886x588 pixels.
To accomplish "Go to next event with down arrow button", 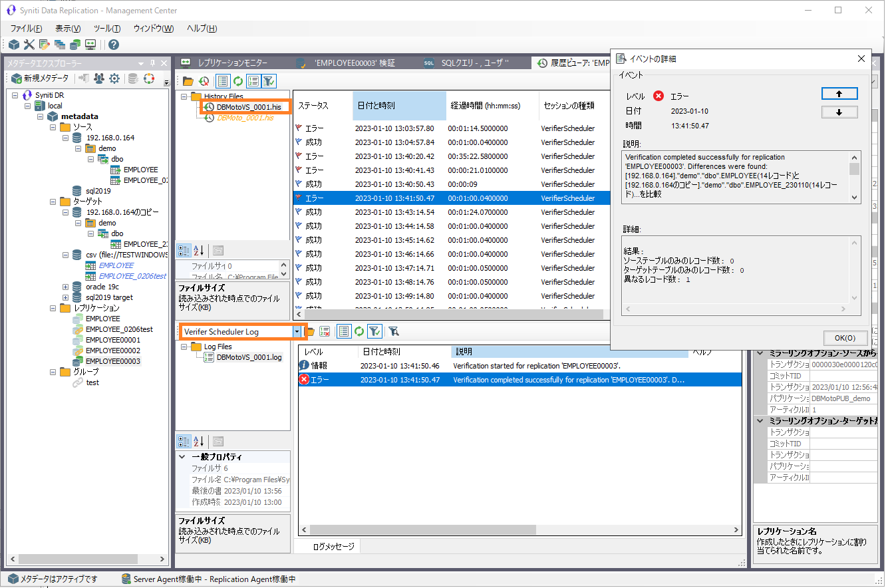I will tap(839, 112).
